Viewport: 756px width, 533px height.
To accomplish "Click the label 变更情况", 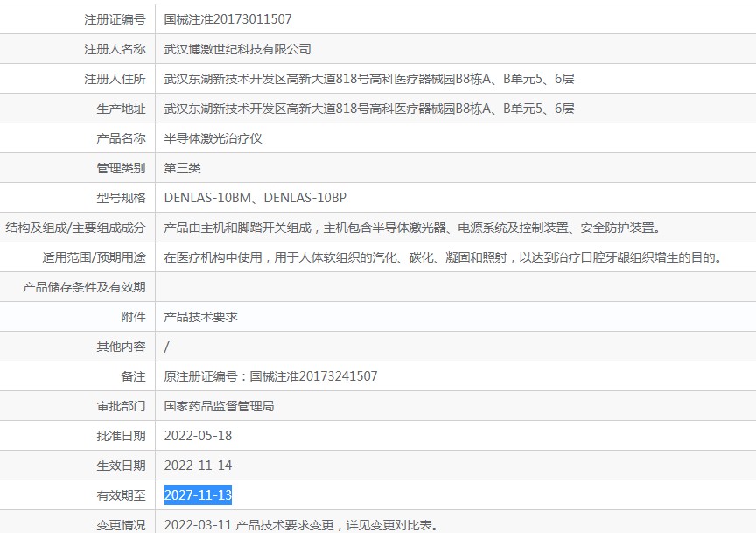I will [x=121, y=525].
